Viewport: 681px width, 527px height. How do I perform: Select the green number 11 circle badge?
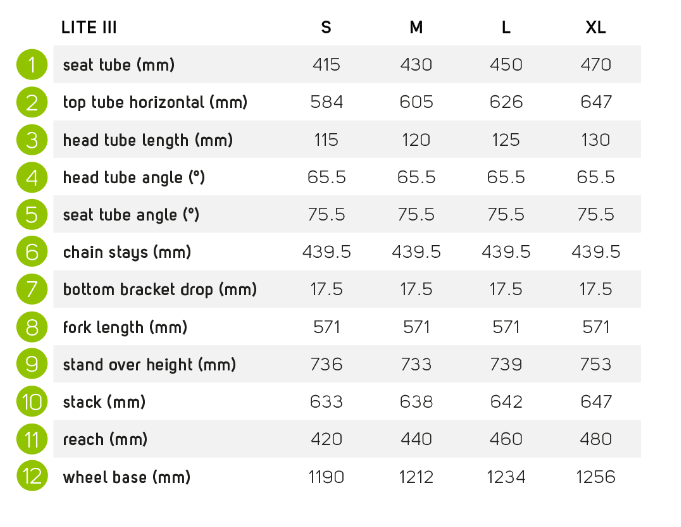click(32, 439)
